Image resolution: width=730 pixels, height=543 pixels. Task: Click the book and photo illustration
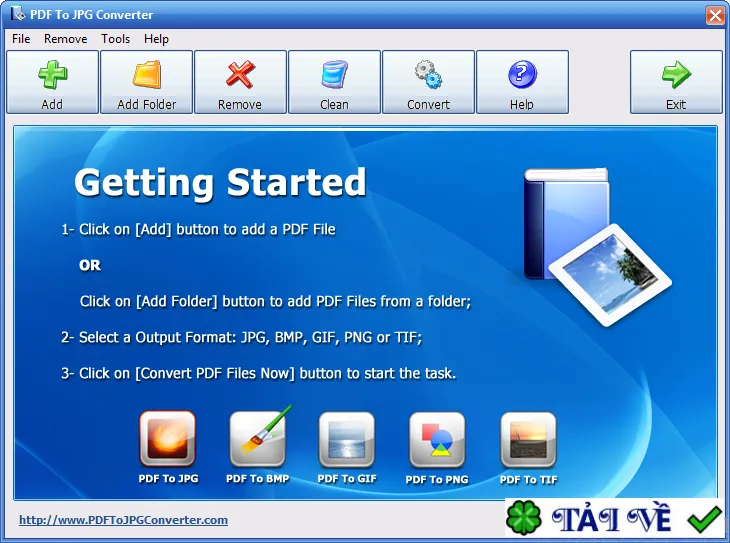[597, 247]
